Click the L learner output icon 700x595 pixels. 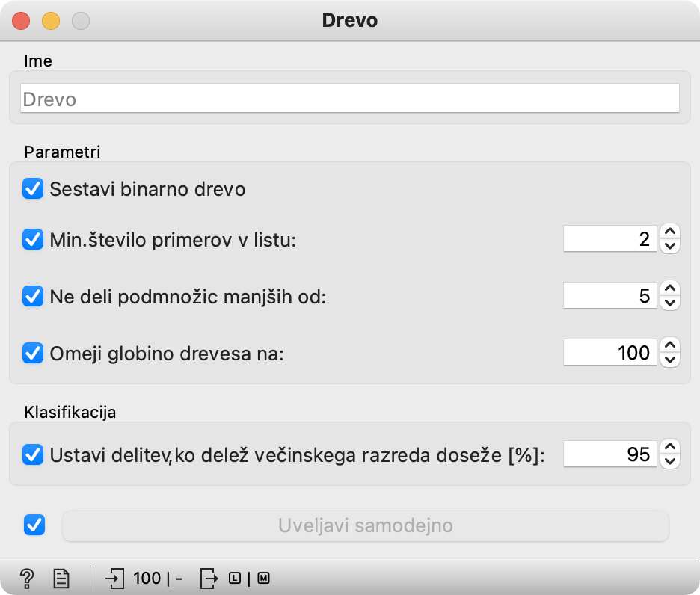(235, 579)
